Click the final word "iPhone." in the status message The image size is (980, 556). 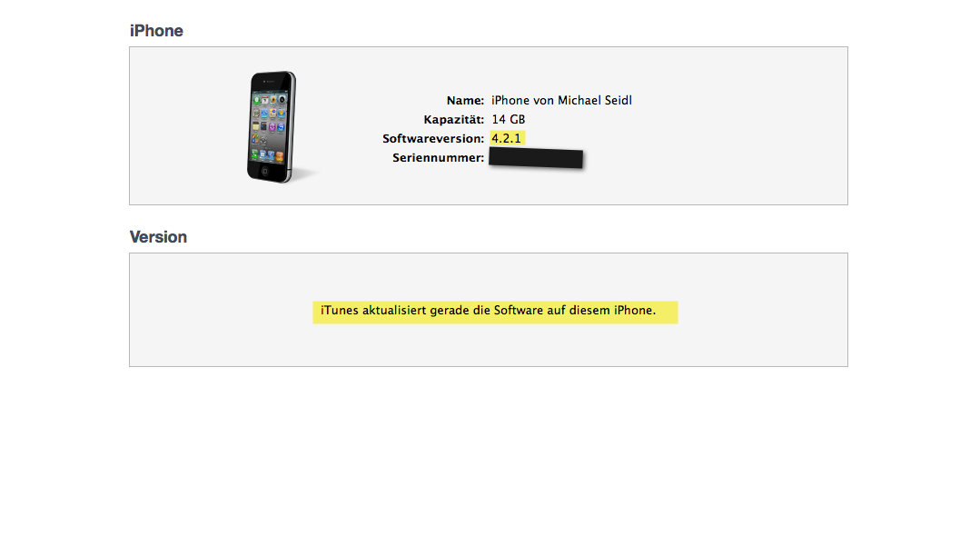635,310
